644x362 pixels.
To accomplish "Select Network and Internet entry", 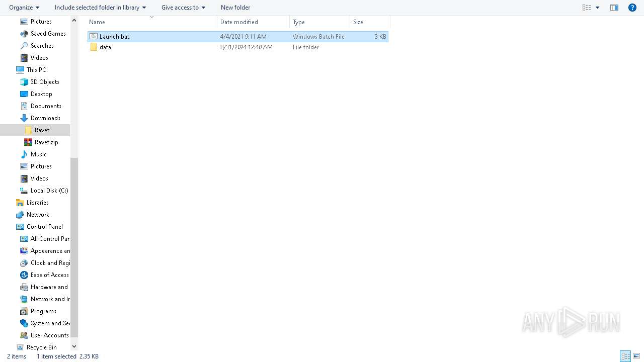I will [50, 299].
